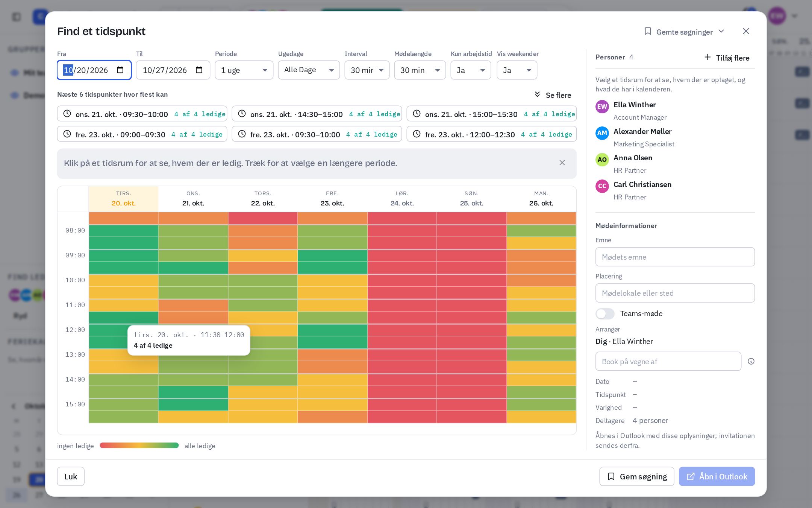Click clock icon of ons. 21. okt. 09:30–10:00 suggestion
812x508 pixels.
pos(67,114)
